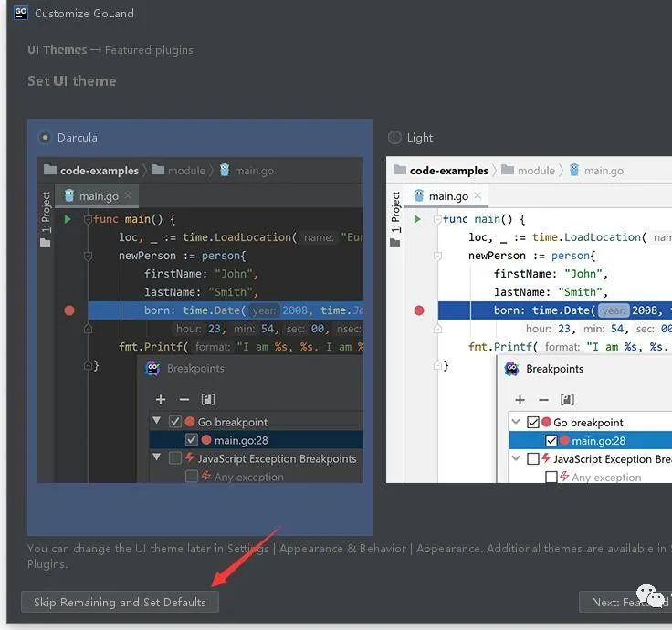Select the Light theme radio button
This screenshot has width=672, height=630.
[x=394, y=138]
